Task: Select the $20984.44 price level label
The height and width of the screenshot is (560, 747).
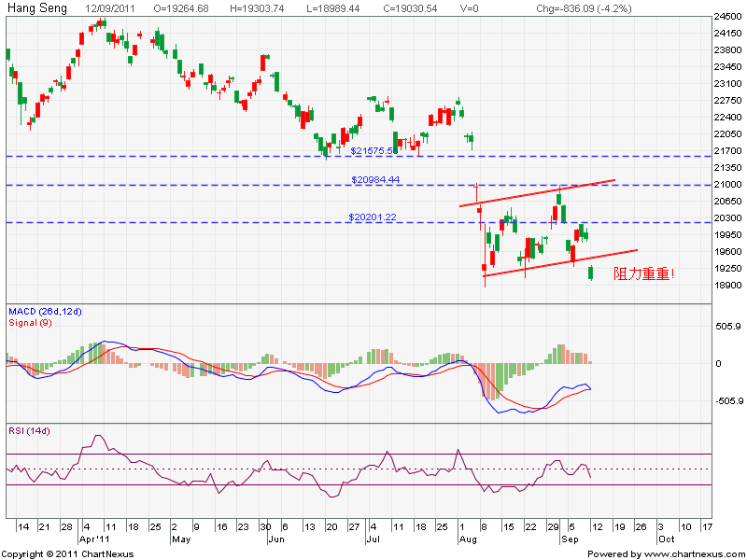Action: 374,179
